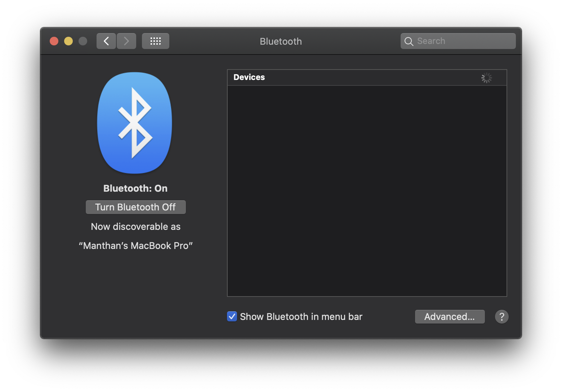Click inside the Devices list area
The width and height of the screenshot is (562, 392).
pos(367,189)
